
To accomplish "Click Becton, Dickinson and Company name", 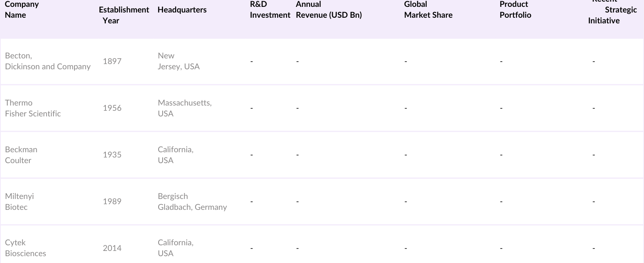I will (x=47, y=61).
